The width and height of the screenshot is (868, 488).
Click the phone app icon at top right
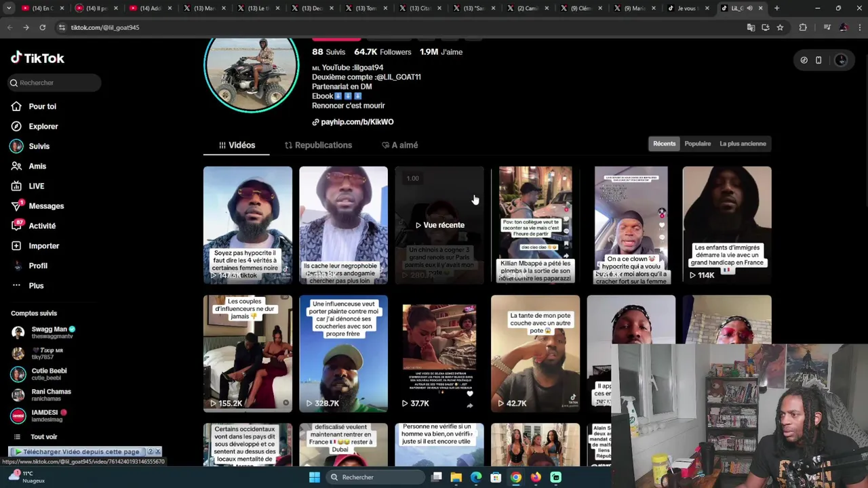818,60
